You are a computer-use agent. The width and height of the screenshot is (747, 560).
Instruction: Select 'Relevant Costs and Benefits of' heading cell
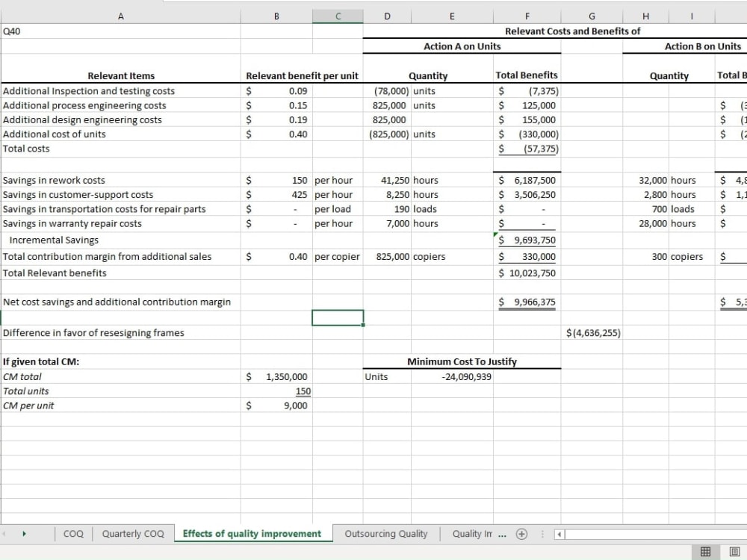pos(573,31)
